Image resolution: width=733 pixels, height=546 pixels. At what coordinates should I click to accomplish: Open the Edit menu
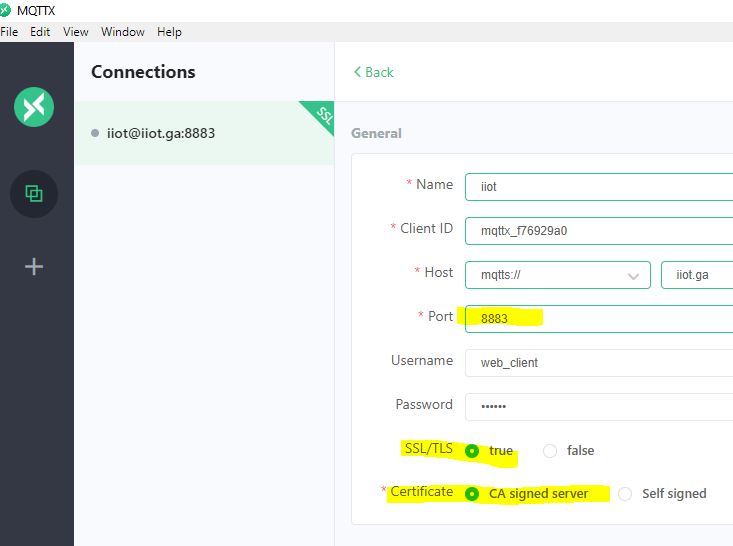40,32
